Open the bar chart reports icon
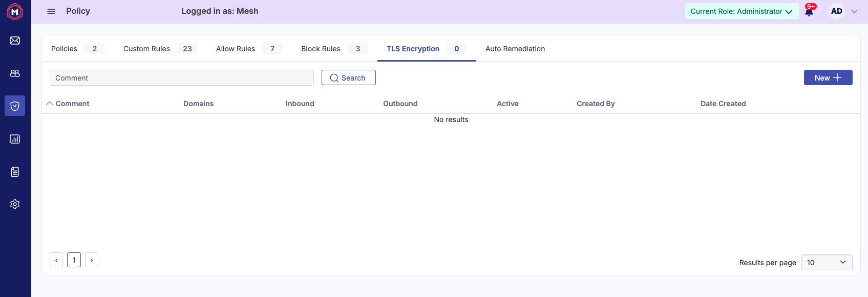Screen dimensions: 868x297 click(15, 139)
